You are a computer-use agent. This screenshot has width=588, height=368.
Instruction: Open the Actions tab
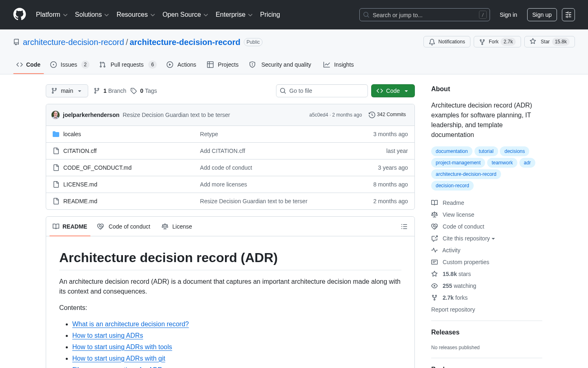tap(181, 65)
